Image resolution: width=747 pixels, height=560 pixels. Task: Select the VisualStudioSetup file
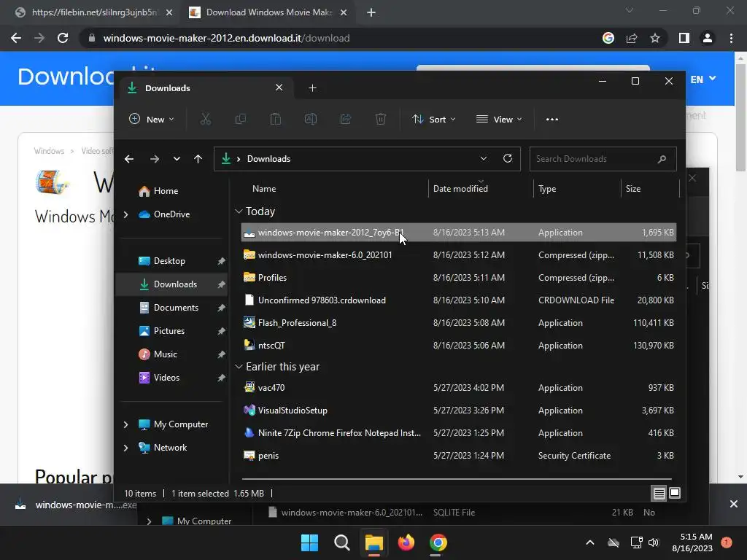[458, 410]
